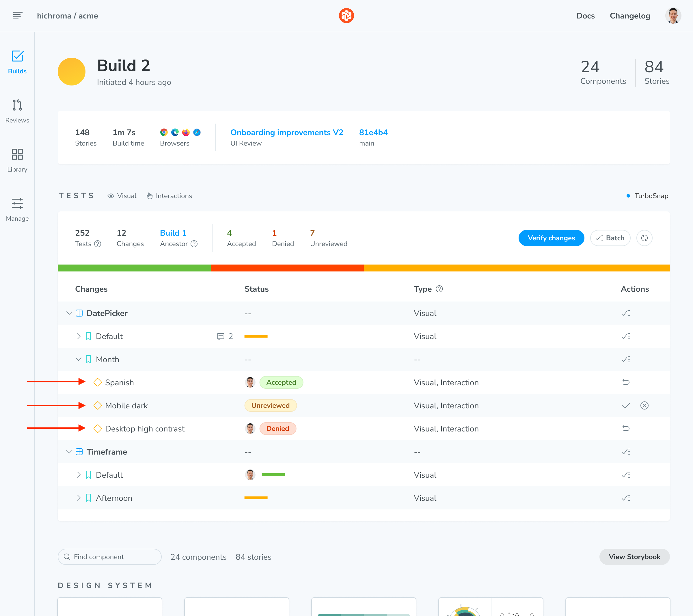
Task: Toggle the Interactions tests filter
Action: [x=169, y=196]
